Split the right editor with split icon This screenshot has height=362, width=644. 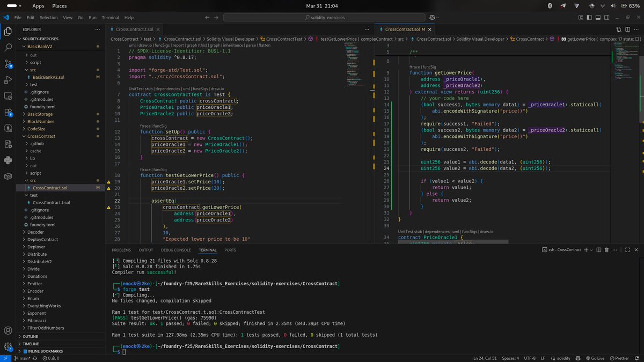(627, 29)
